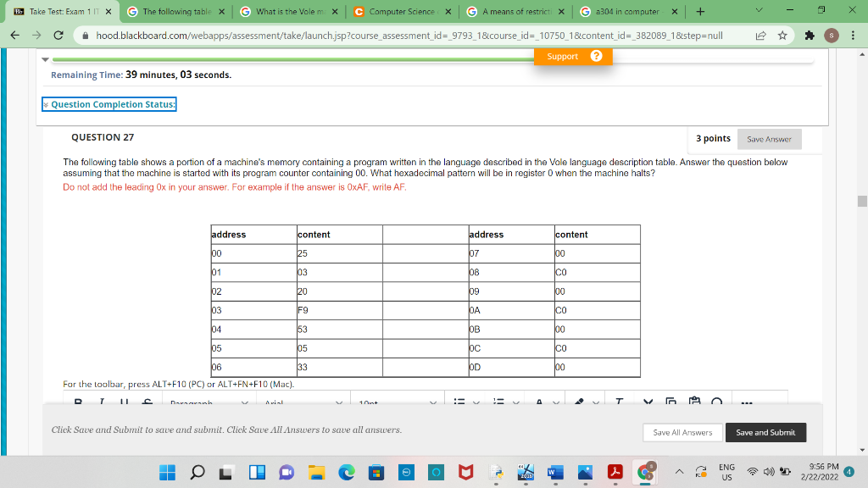Switch to 'A means of restricti' tab
The image size is (868, 488).
click(516, 12)
